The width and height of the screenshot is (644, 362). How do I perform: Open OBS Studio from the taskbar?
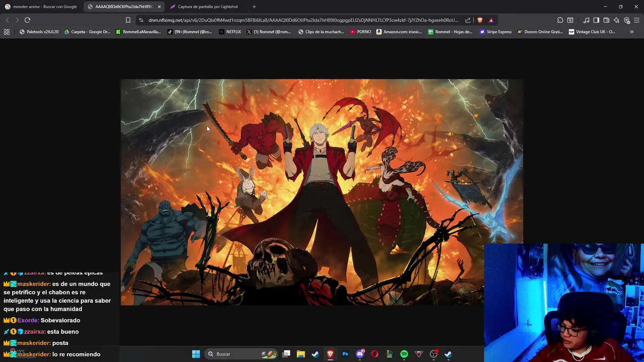434,354
